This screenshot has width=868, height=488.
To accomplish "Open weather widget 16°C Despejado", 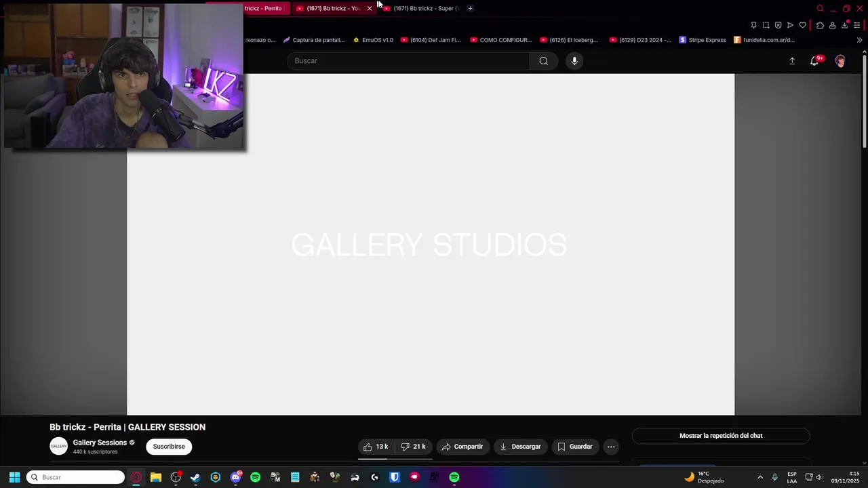I will tap(703, 477).
